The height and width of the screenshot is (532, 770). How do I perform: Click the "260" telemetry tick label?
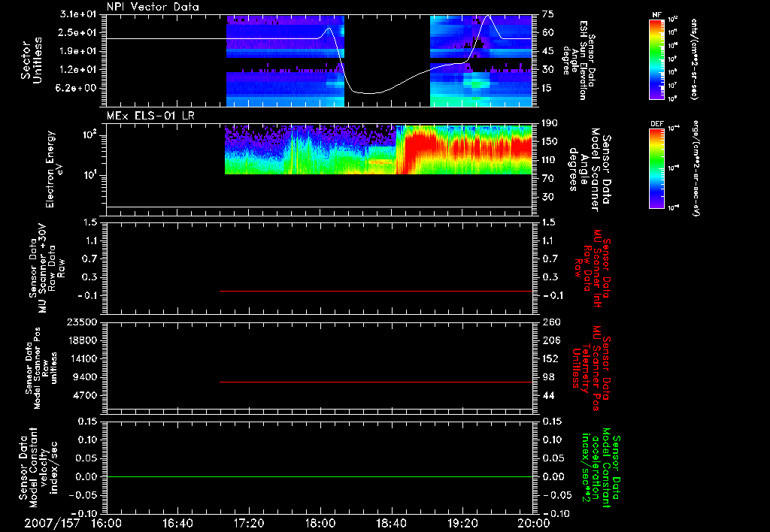click(x=551, y=322)
